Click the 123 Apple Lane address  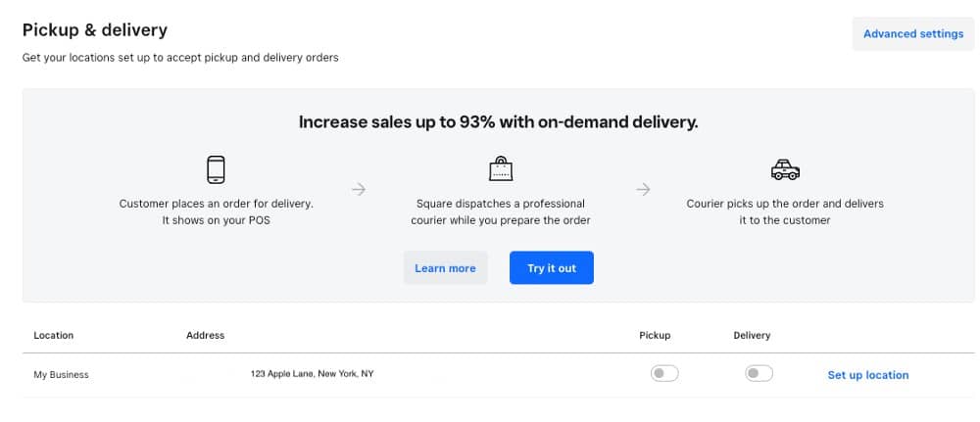click(x=312, y=374)
